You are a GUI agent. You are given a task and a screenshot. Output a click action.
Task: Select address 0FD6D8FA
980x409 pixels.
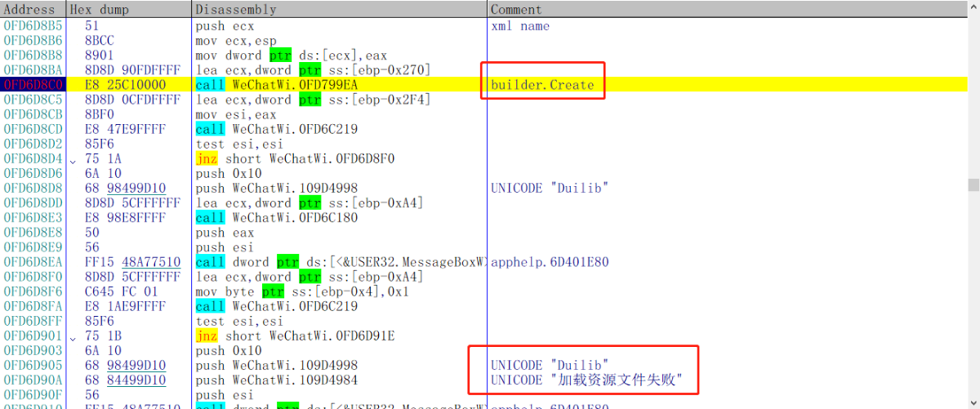click(33, 307)
